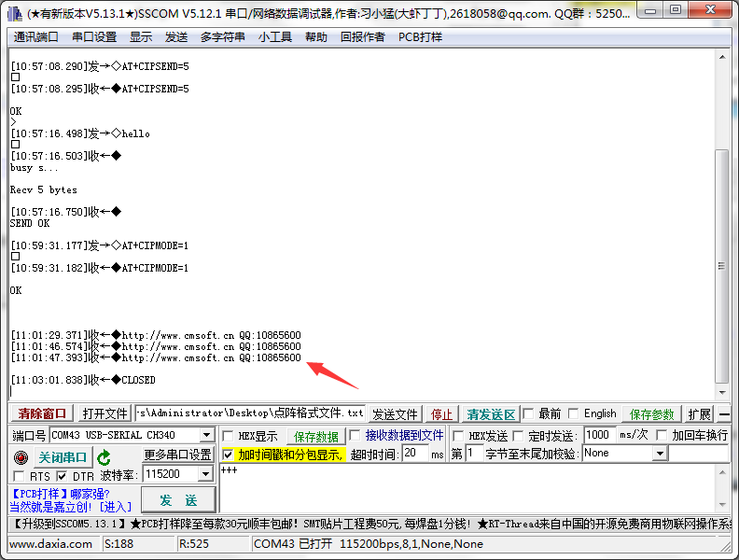Toggle the English language checkbox
This screenshot has width=739, height=560.
pos(574,413)
